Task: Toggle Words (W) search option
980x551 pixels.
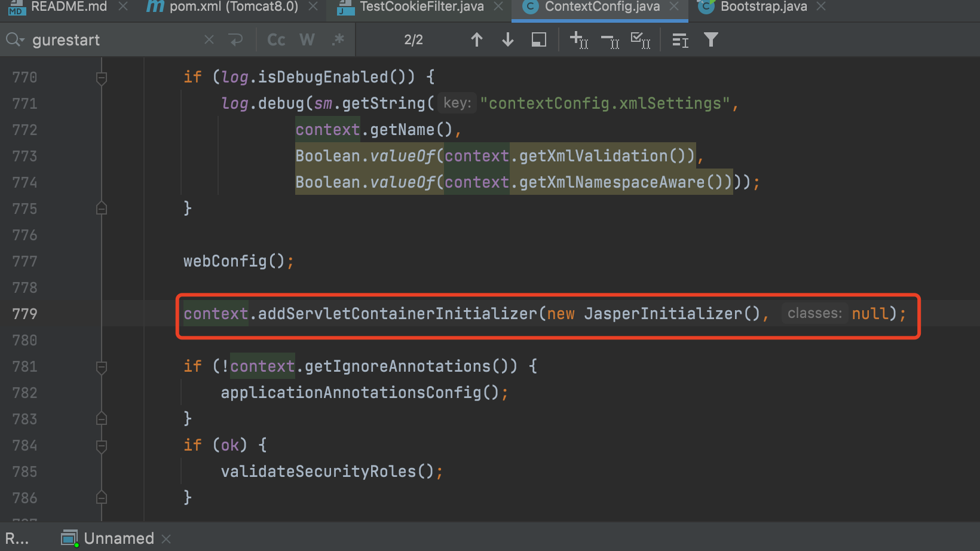Action: [x=307, y=40]
